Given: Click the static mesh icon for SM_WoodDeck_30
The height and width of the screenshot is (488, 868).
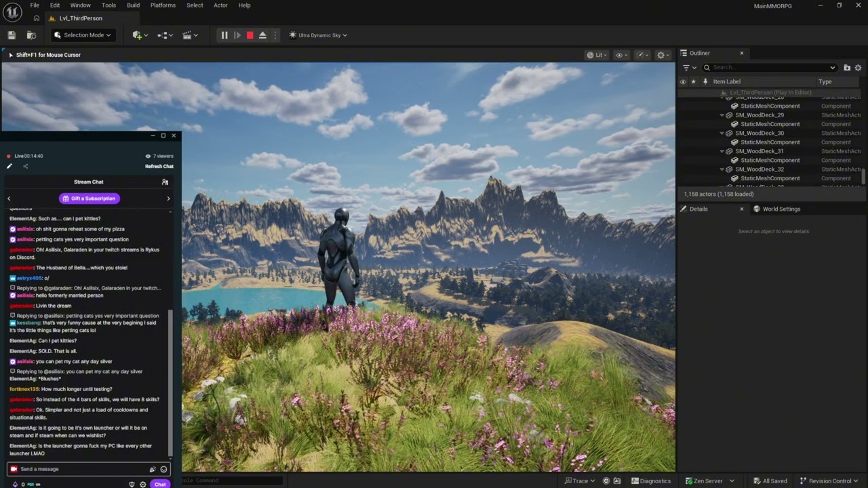Looking at the screenshot, I should click(730, 133).
